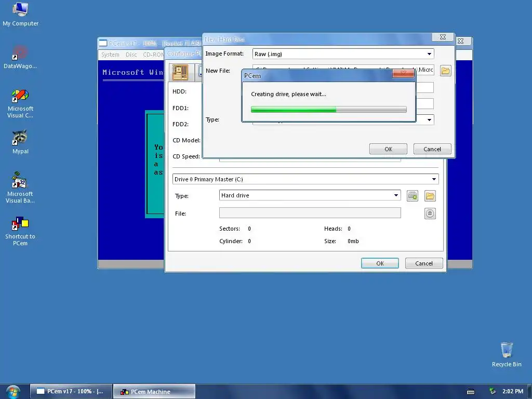Screen dimensions: 532x399
Task: Open the System menu in PCem window
Action: (110, 55)
